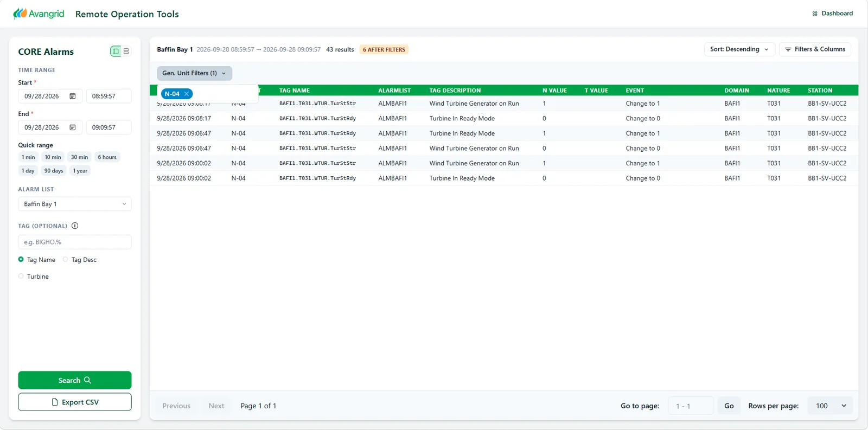Select the side-panel layout icon

tap(116, 52)
